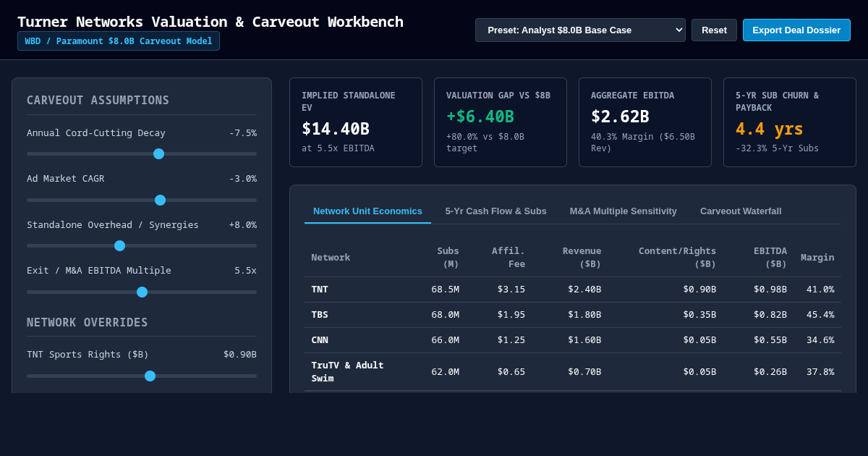Click the Content/Rights ($B) column header

[677, 257]
